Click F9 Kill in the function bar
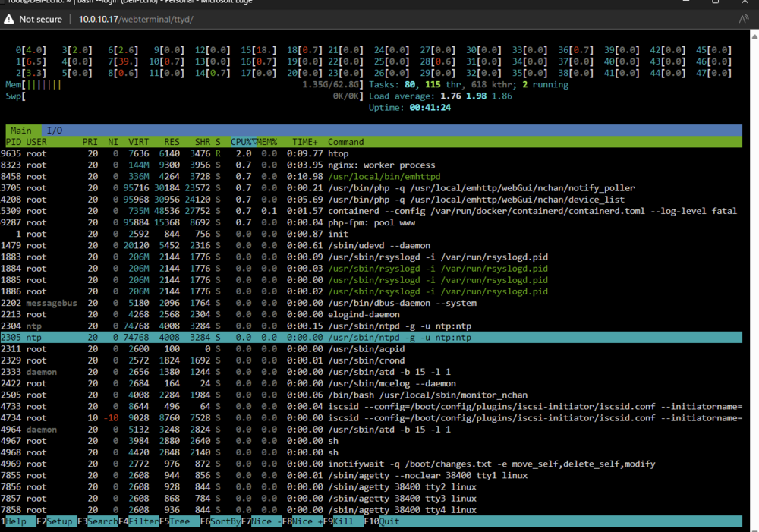The image size is (759, 532). pyautogui.click(x=344, y=521)
